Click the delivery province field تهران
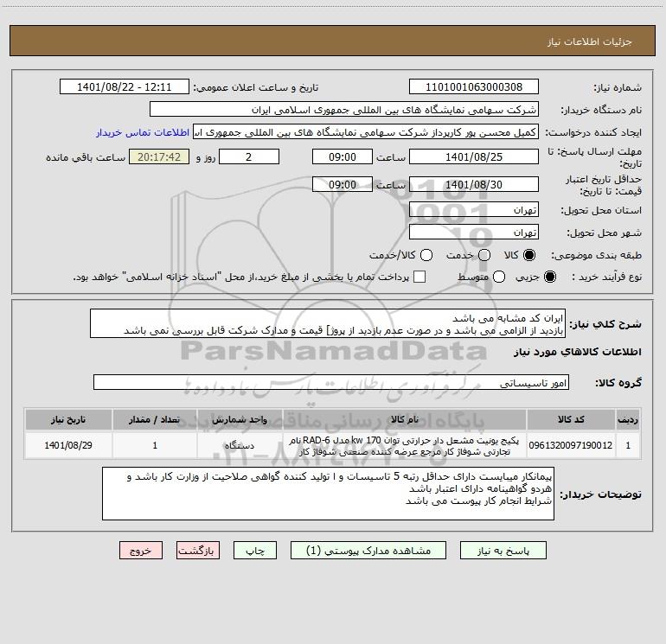 [x=474, y=210]
